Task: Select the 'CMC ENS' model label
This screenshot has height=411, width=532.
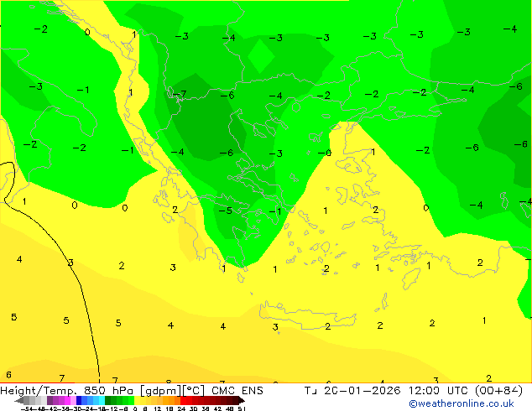Action: (x=237, y=391)
